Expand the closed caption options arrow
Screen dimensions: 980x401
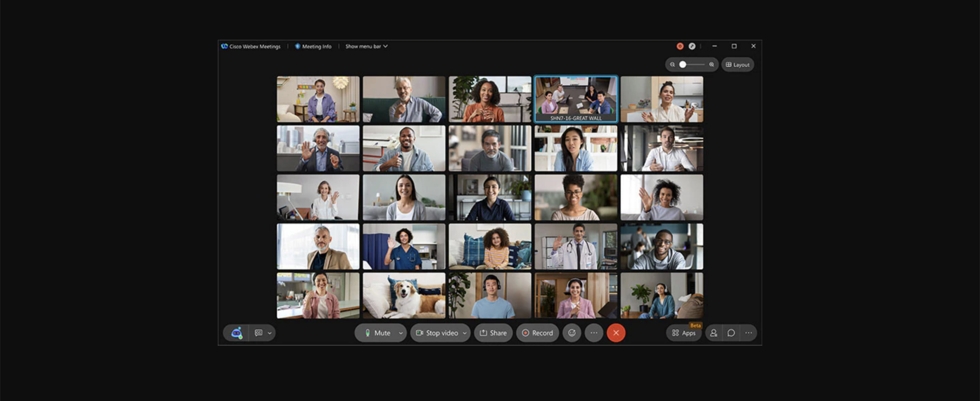(270, 333)
